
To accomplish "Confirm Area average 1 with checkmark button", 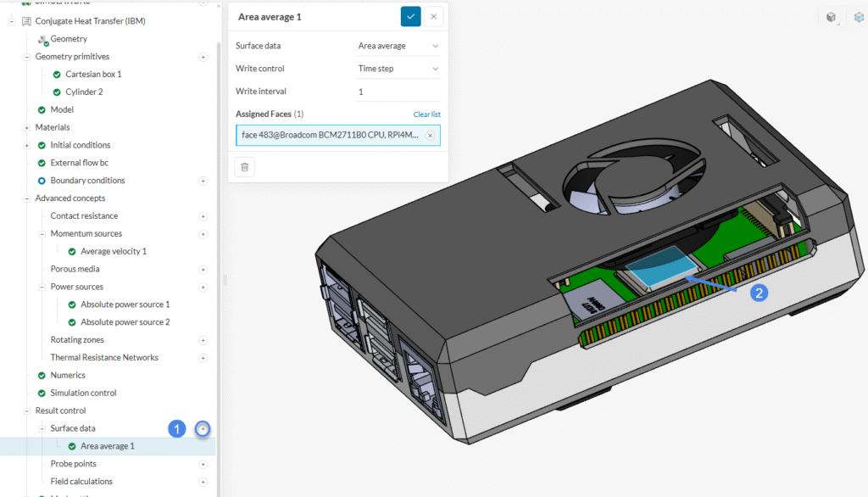I will (410, 16).
